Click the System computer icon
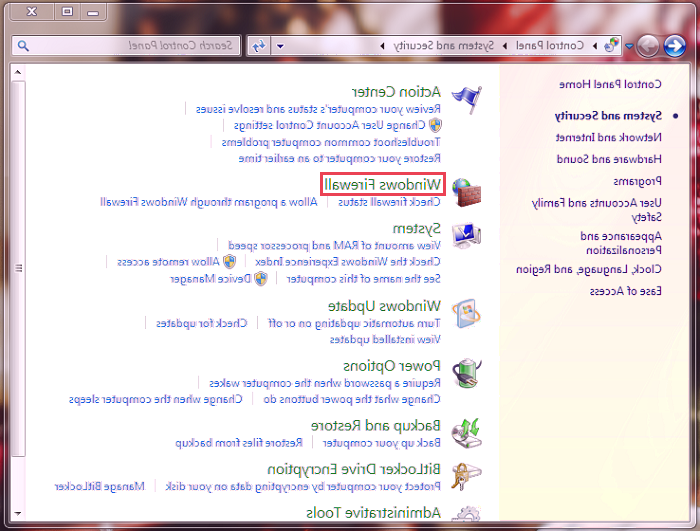This screenshot has height=531, width=700. click(466, 235)
